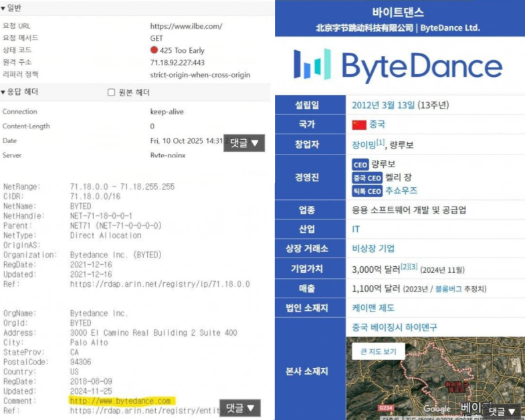Click the request URL https://www.ilbe.com/

click(x=186, y=26)
